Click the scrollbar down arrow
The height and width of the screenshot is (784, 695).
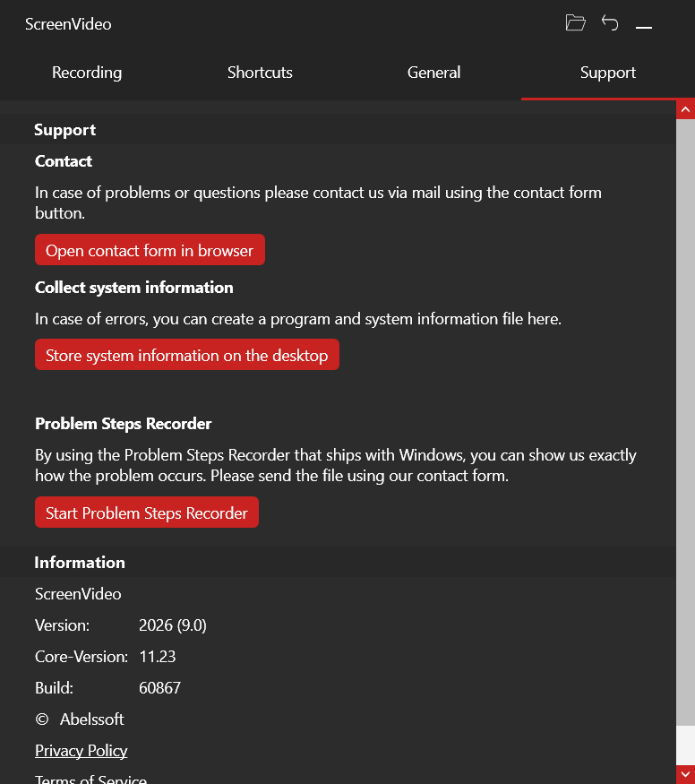tap(685, 774)
